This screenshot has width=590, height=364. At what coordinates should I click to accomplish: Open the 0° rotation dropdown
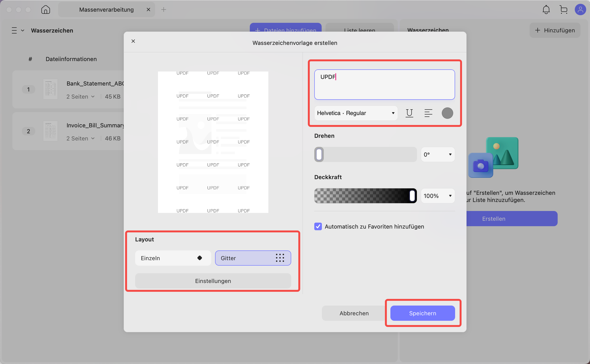click(438, 154)
